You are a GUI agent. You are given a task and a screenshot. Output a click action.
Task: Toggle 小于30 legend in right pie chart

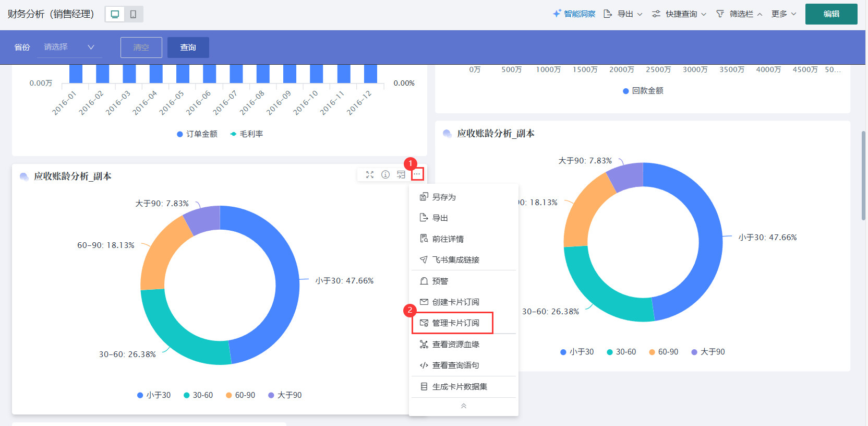(577, 352)
